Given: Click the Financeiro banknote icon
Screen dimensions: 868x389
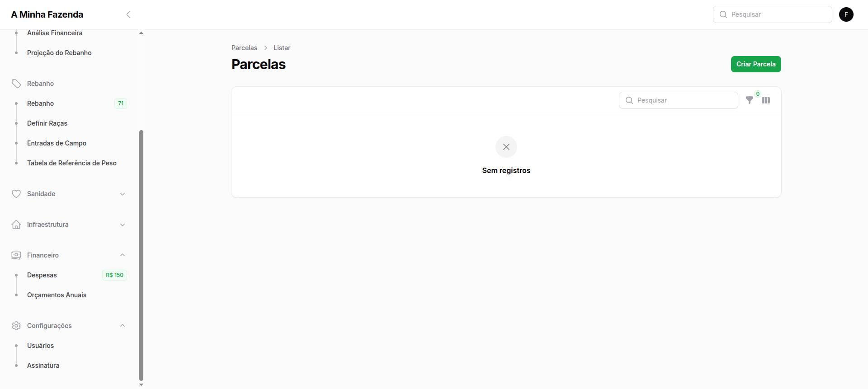Looking at the screenshot, I should (x=16, y=255).
